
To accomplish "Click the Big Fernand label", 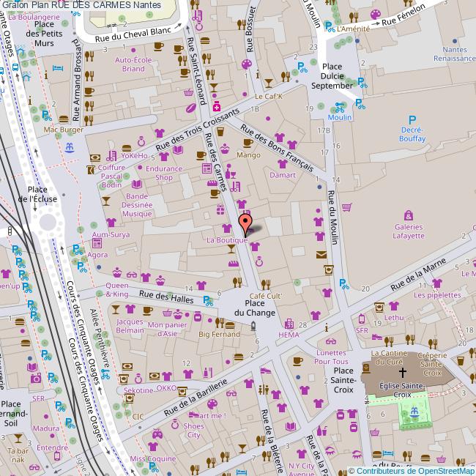I will tap(219, 334).
